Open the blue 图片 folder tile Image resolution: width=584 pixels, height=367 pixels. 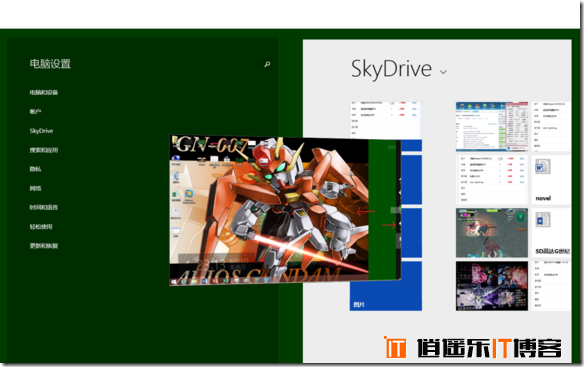[x=385, y=286]
